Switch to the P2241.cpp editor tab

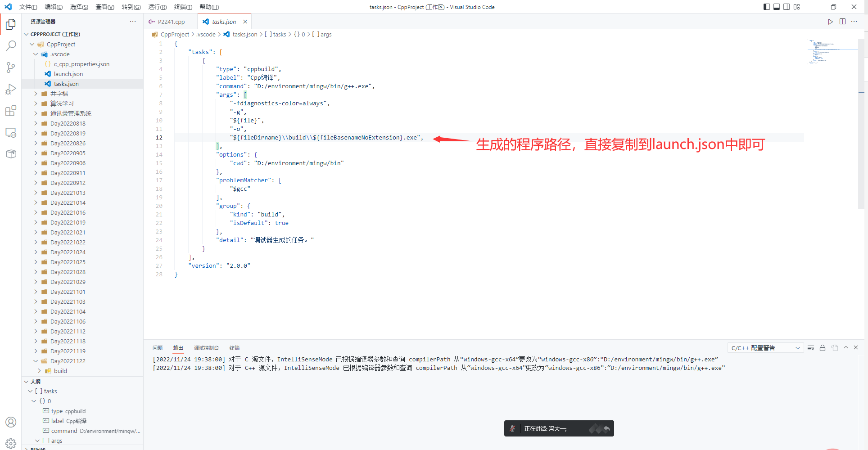point(171,22)
